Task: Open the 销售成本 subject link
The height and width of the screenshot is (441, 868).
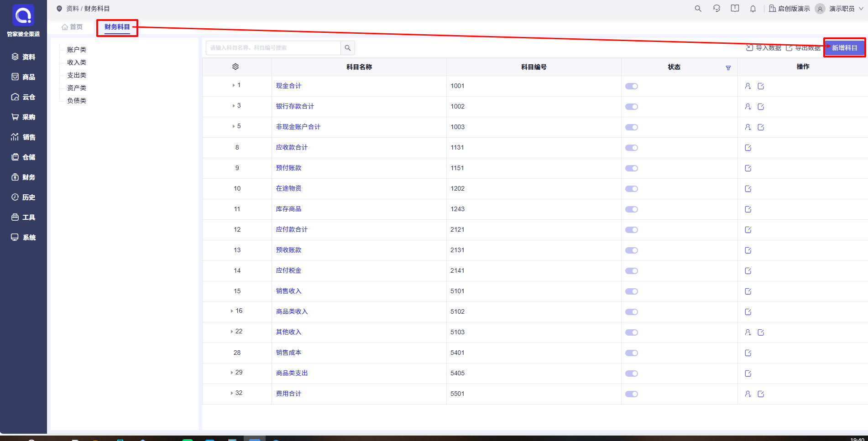Action: pyautogui.click(x=288, y=353)
